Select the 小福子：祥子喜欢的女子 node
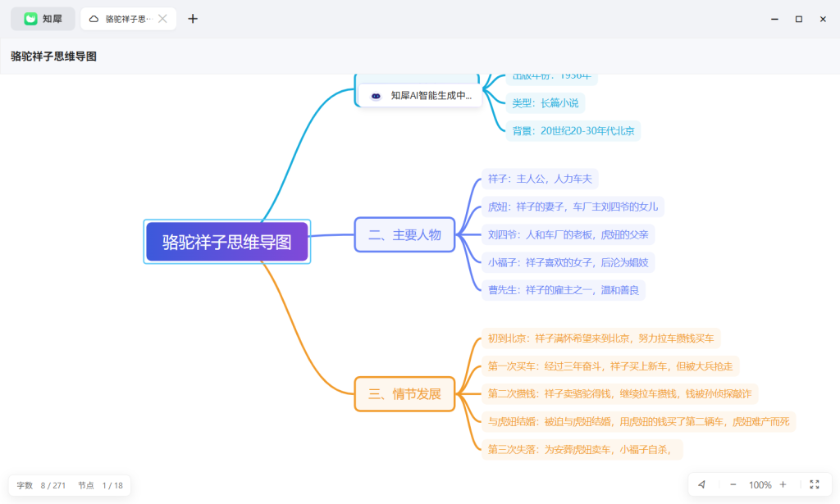 568,262
